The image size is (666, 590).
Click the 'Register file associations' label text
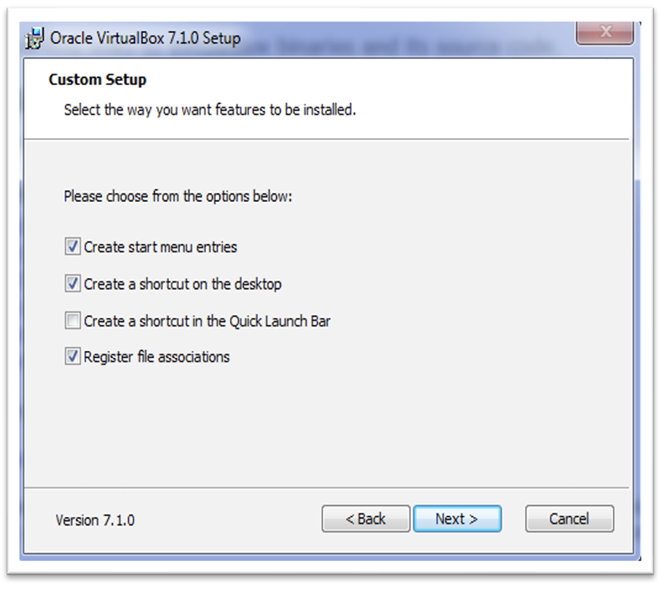point(156,357)
